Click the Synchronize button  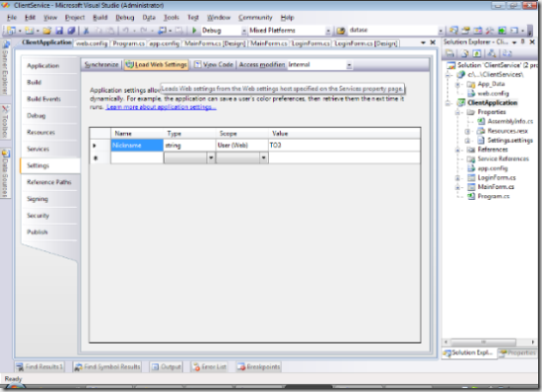tap(102, 65)
